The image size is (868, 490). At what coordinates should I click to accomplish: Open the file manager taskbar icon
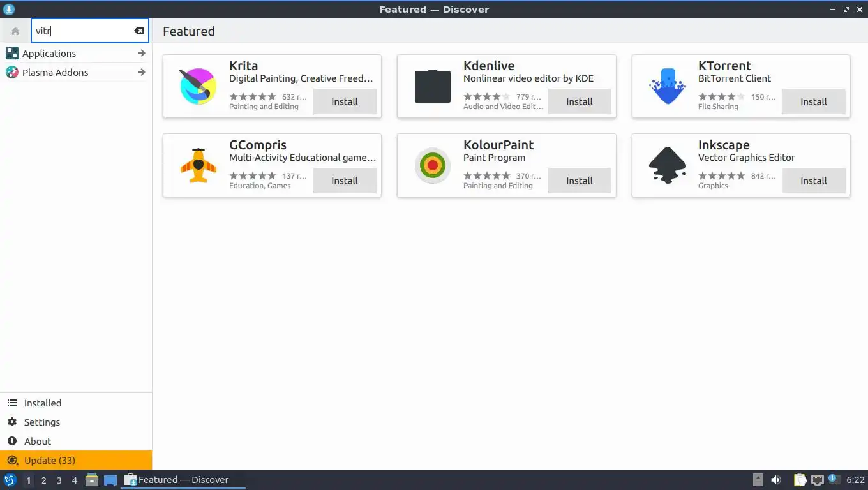[x=92, y=480]
